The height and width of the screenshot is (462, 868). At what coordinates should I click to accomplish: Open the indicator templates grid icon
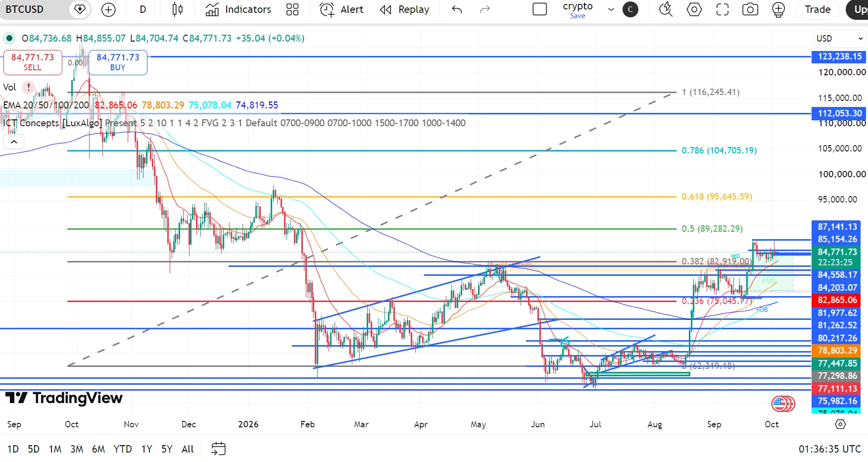[292, 9]
